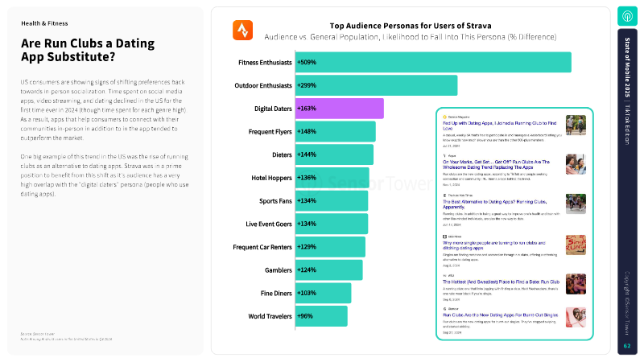The width and height of the screenshot is (644, 362).
Task: Click the Single Run thumbnail image
Action: (x=576, y=244)
